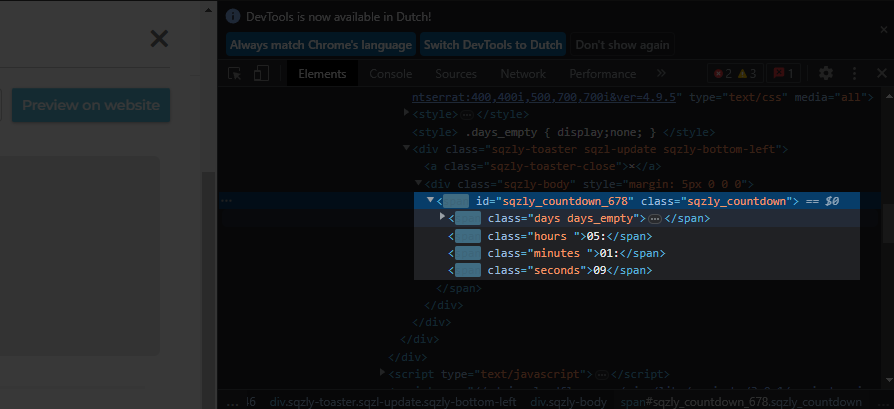The width and height of the screenshot is (894, 409).
Task: Open DevTools settings gear
Action: coord(826,73)
